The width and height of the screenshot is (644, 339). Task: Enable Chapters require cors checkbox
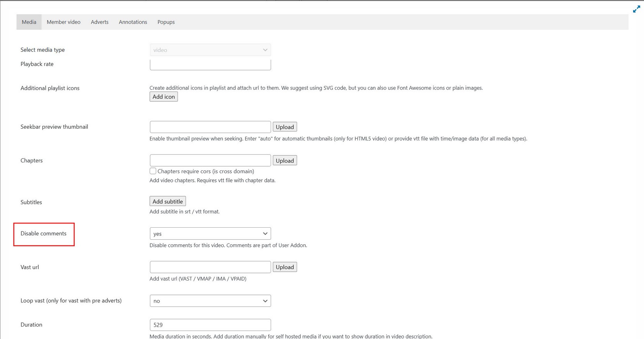(153, 171)
